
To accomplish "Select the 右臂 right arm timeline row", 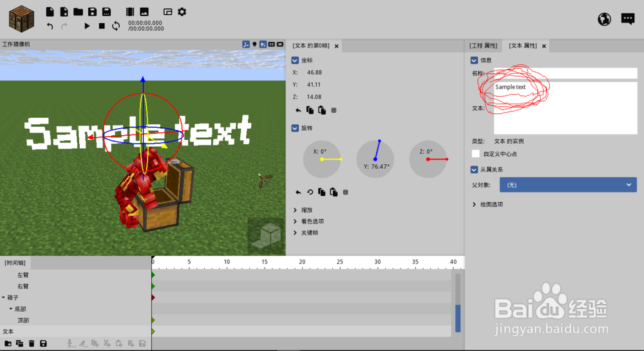I will pos(76,286).
